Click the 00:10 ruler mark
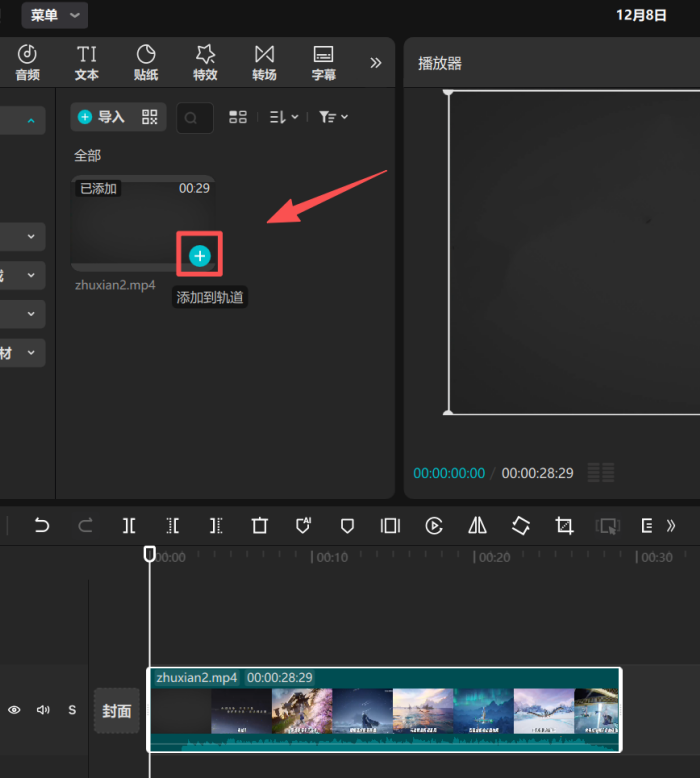Image resolution: width=700 pixels, height=778 pixels. [x=330, y=557]
